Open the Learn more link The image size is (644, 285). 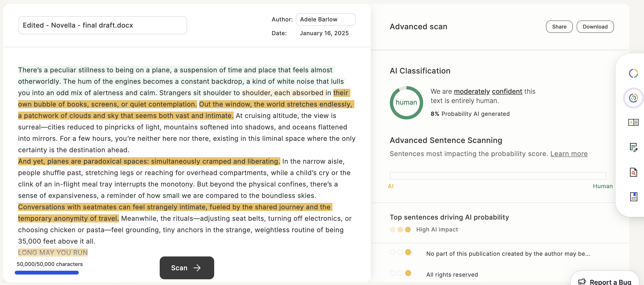569,154
